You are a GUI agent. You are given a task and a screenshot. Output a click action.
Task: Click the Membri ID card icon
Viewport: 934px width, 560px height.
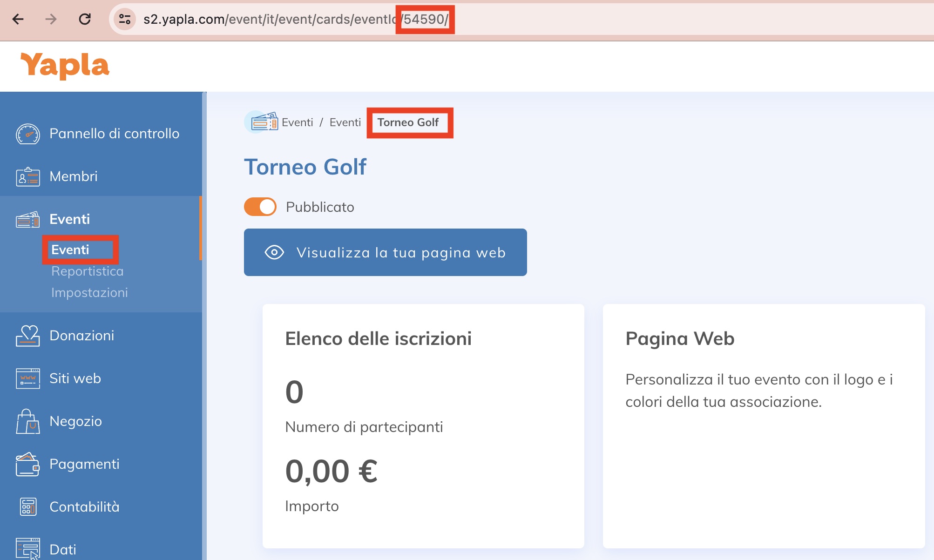click(x=28, y=177)
